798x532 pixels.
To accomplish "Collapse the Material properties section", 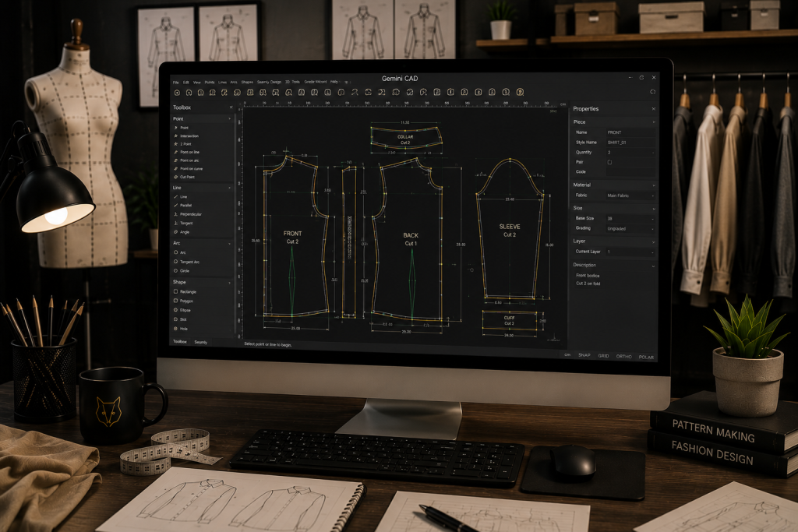I will 654,185.
